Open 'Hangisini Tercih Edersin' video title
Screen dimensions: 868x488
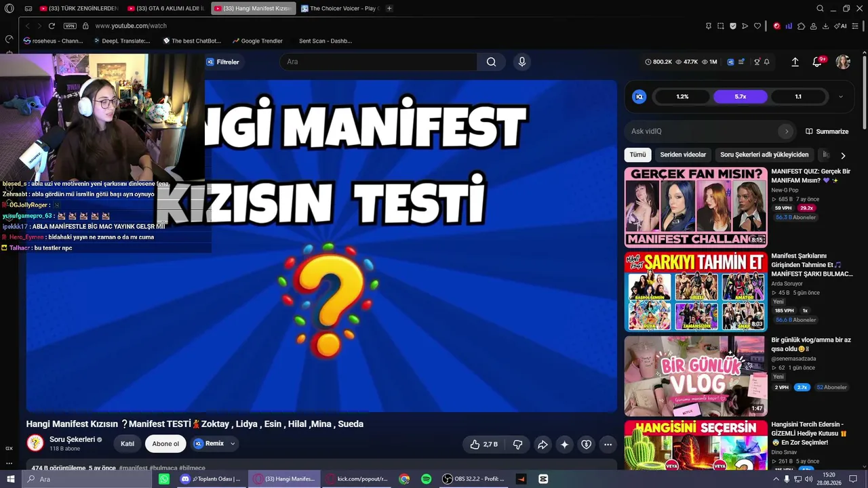tap(809, 433)
